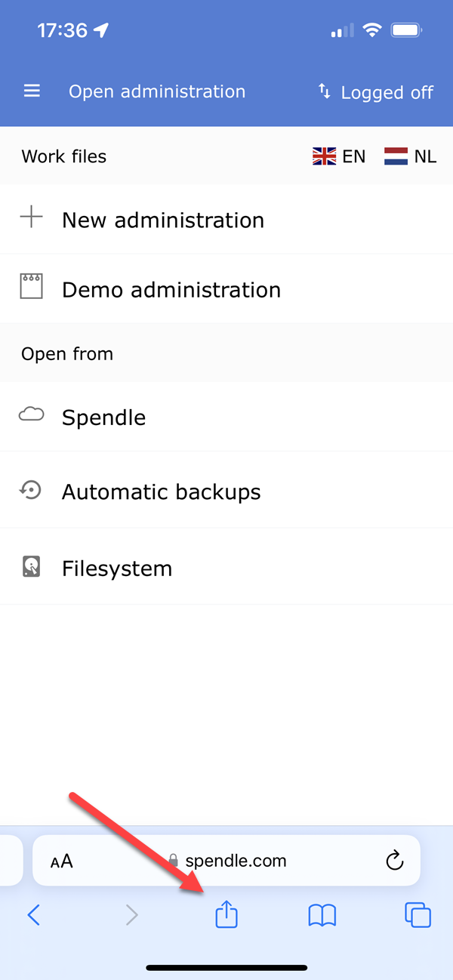The image size is (453, 980).
Task: Select the Filesystem option
Action: pyautogui.click(x=226, y=568)
